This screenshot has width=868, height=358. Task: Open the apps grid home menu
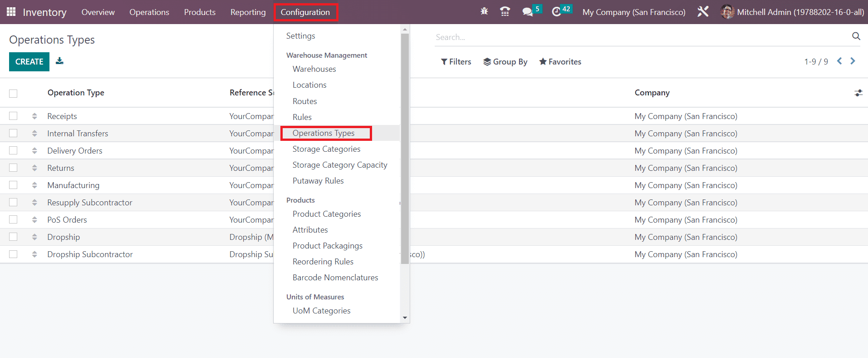tap(11, 12)
